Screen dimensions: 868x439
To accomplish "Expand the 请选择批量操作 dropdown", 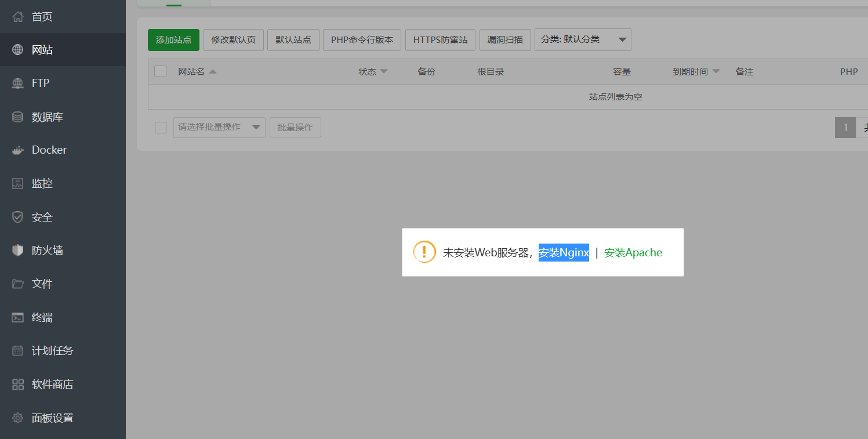I will point(219,127).
